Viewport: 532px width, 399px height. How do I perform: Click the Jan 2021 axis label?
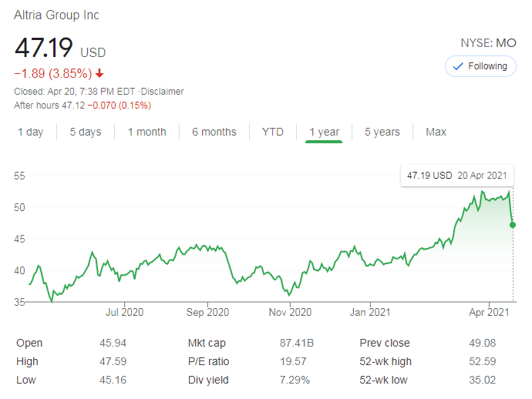370,312
